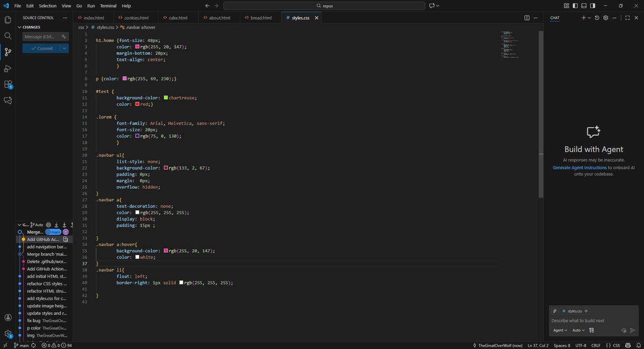Click the Accounts icon in Activity Bar
This screenshot has width=644, height=349.
[x=8, y=316]
